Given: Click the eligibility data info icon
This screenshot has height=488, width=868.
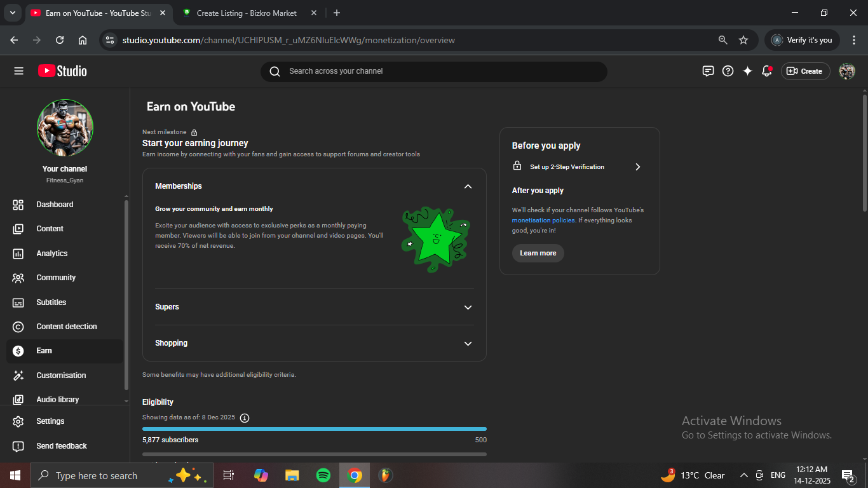Looking at the screenshot, I should coord(245,417).
